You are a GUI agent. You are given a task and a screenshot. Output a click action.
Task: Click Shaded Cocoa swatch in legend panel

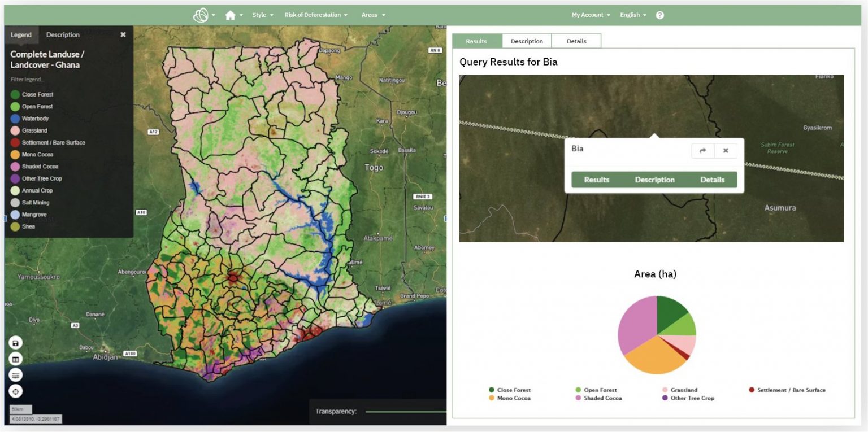(15, 167)
